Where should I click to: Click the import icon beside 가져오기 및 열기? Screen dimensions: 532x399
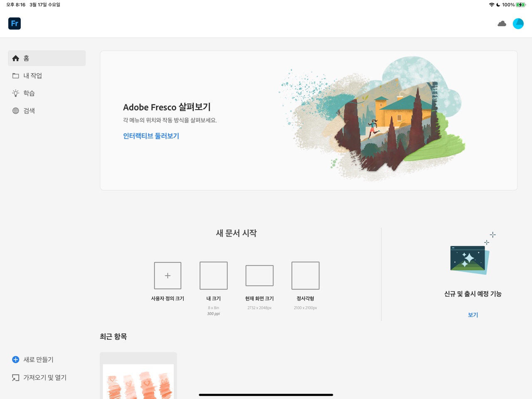pyautogui.click(x=16, y=377)
